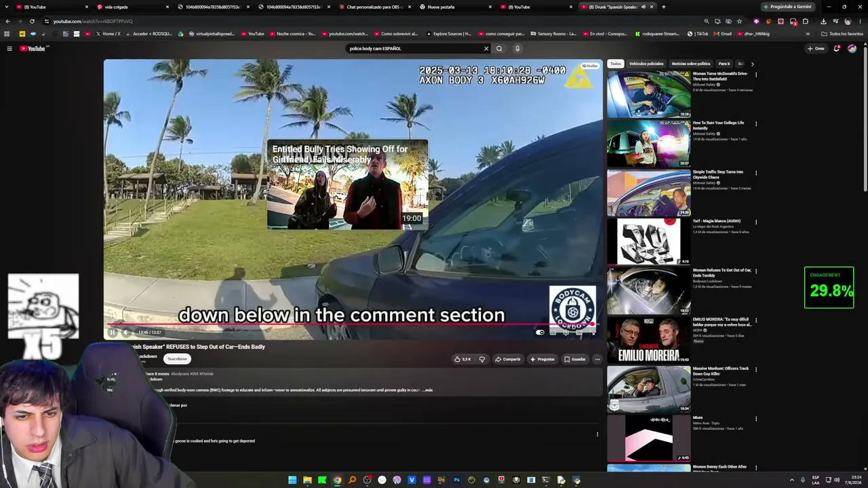Image resolution: width=868 pixels, height=488 pixels.
Task: Mute the video using the speaker icon
Action: (126, 332)
